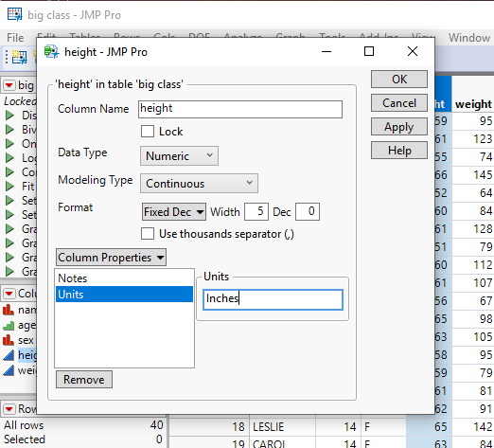Click the ordinal icon beside age column
This screenshot has width=494, height=448.
pos(9,325)
